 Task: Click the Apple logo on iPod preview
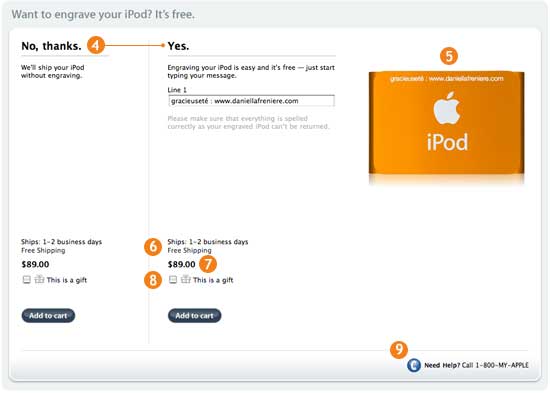[447, 108]
